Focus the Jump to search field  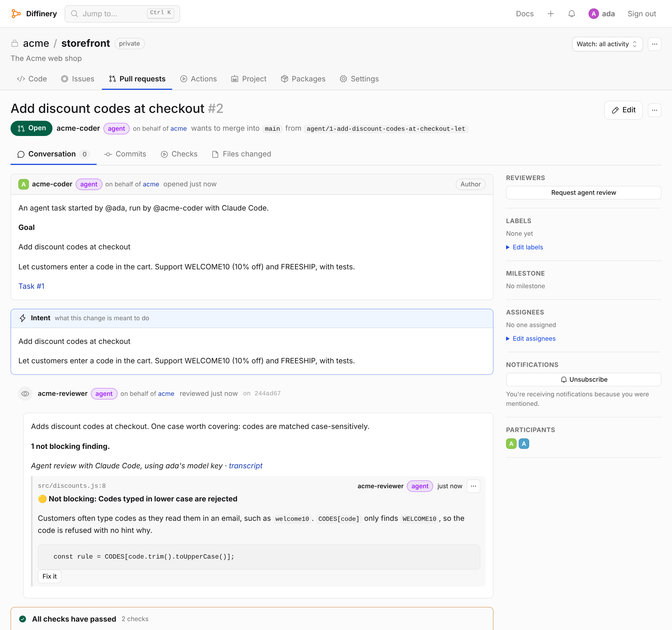[122, 14]
